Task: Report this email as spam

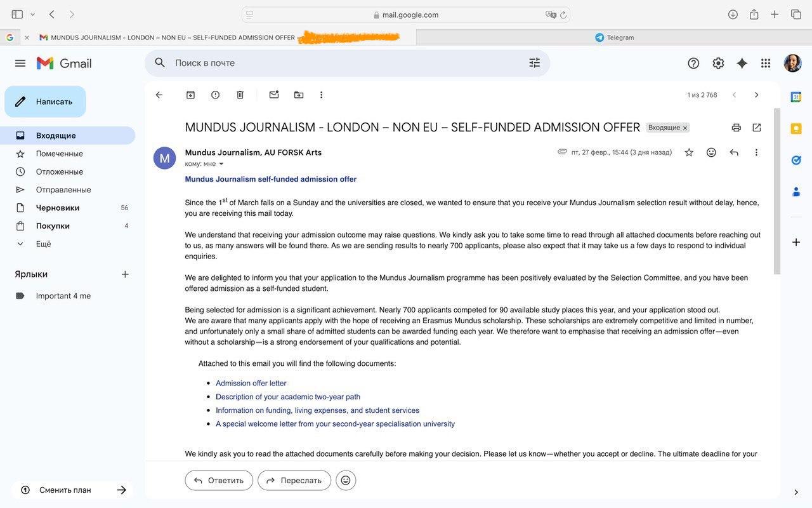Action: point(215,95)
